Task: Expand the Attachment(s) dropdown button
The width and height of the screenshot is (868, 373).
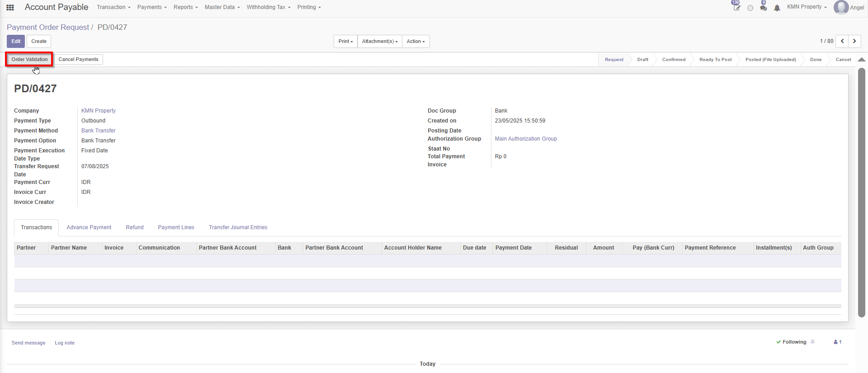Action: (380, 41)
